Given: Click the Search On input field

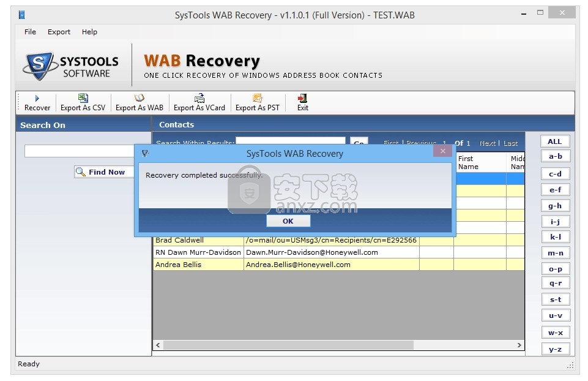Looking at the screenshot, I should 80,151.
